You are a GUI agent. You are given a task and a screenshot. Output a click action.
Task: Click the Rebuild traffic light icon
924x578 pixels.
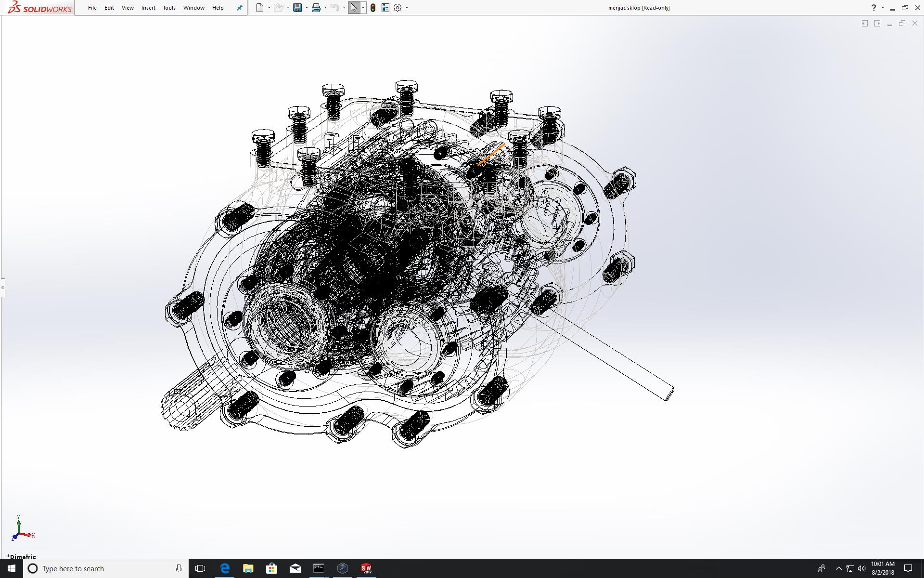pos(373,8)
